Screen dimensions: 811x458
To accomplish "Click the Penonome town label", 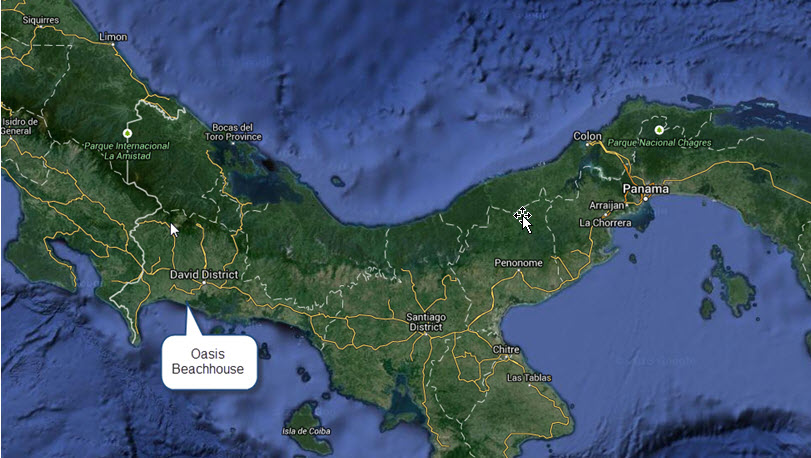I will pyautogui.click(x=518, y=263).
